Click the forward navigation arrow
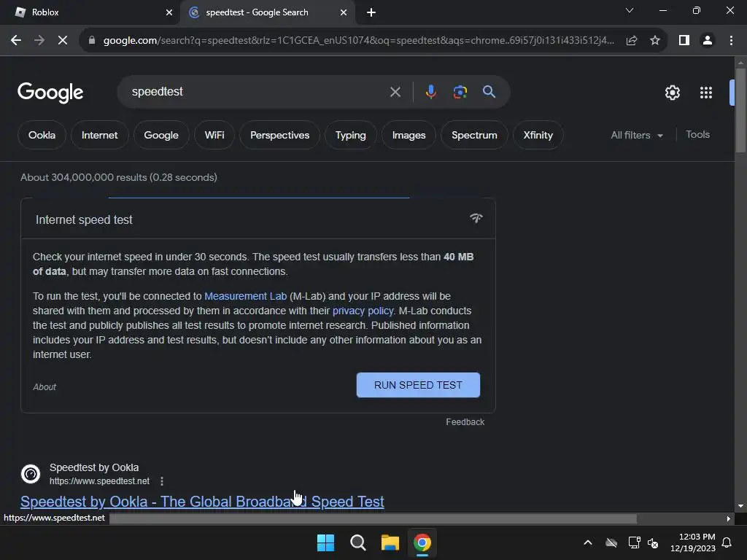 (x=39, y=41)
